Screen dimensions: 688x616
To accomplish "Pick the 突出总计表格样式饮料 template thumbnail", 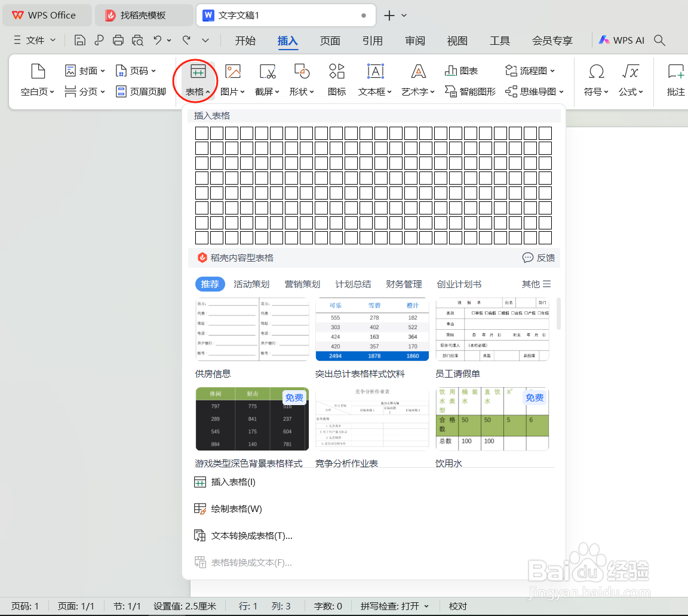I will coord(372,329).
